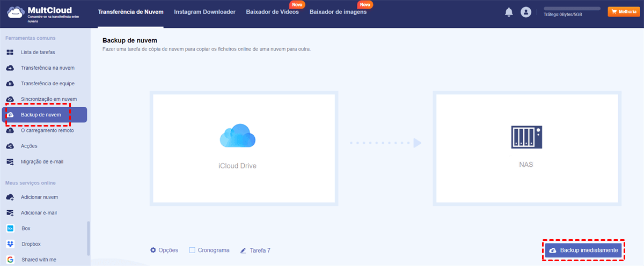Click the Melhoria upgrade button
This screenshot has width=644, height=266.
623,11
